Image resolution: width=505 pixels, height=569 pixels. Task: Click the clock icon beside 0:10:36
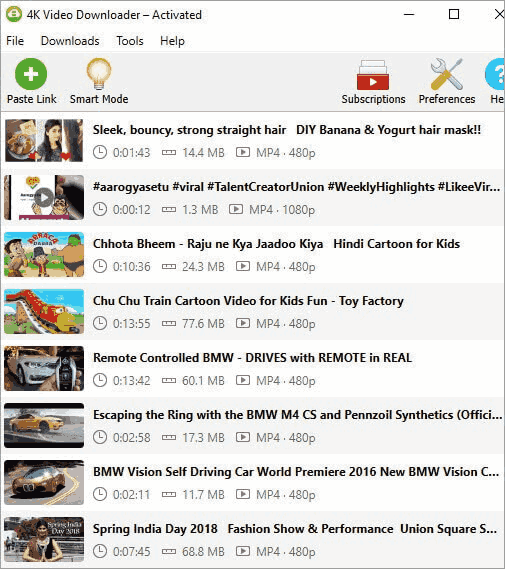(x=100, y=266)
